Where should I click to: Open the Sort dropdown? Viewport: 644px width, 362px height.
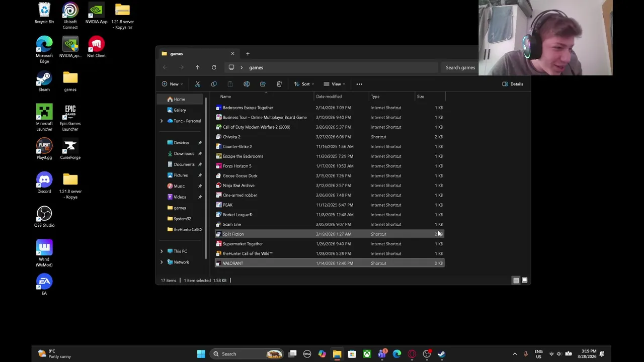pyautogui.click(x=304, y=84)
